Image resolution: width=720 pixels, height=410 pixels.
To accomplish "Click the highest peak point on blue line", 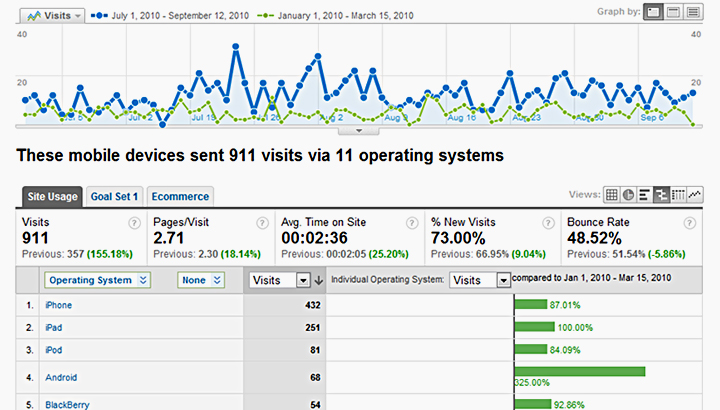I will click(236, 46).
